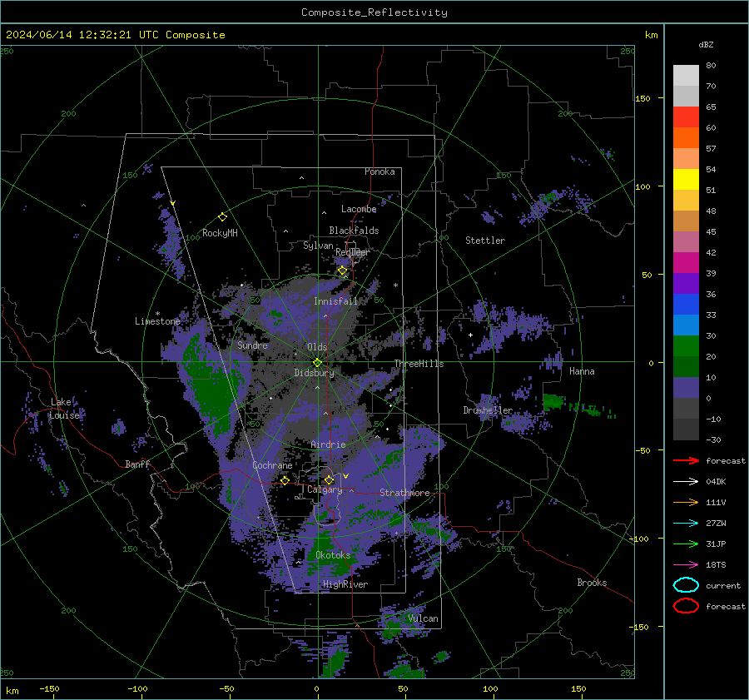Click the 'current' legend label
The height and width of the screenshot is (700, 749).
point(723,586)
